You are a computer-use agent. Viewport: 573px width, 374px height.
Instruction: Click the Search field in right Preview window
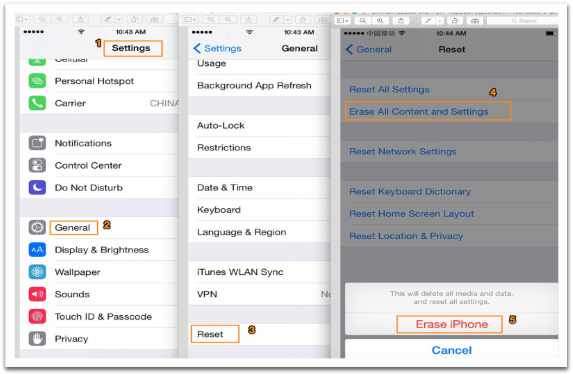(523, 21)
